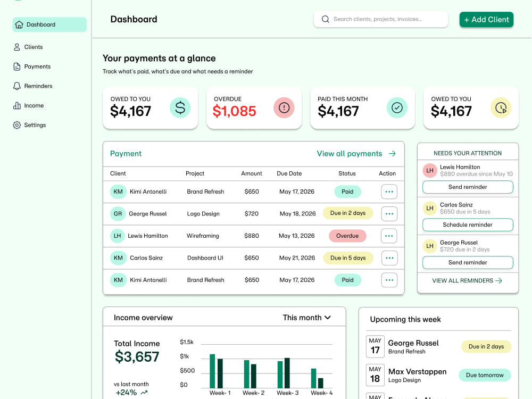Click Max Verstappen in Upcoming this week
The width and height of the screenshot is (532, 399).
point(417,371)
